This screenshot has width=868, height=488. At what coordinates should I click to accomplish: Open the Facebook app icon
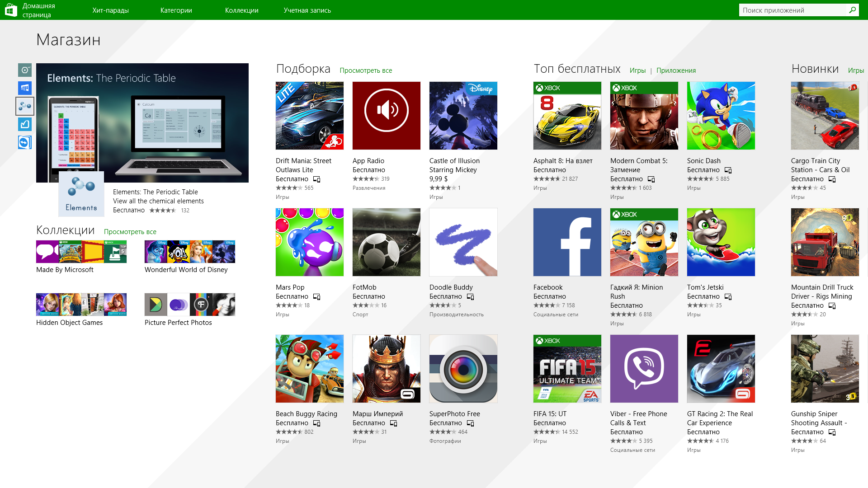pos(567,242)
